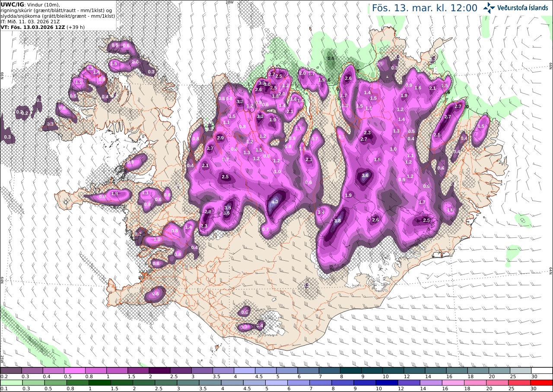Click the '20W' longitude label at top
553x392 pixels.
pos(229,2)
